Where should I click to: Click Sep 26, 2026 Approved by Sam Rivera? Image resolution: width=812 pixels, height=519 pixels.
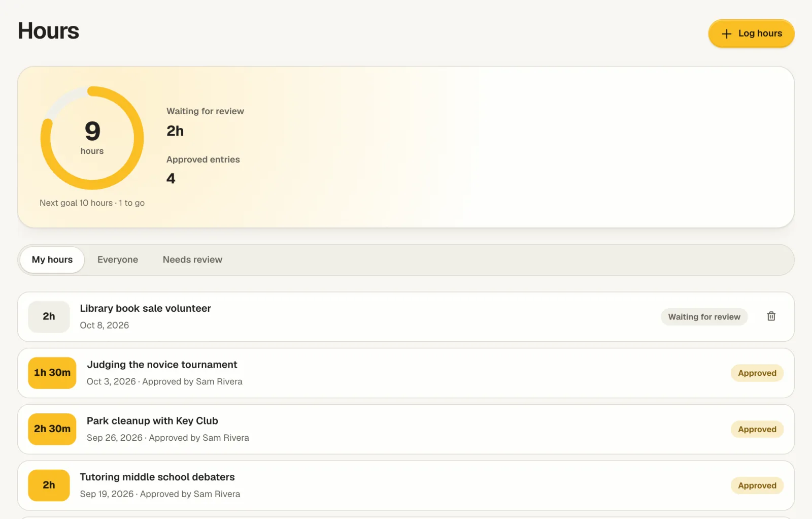point(168,438)
